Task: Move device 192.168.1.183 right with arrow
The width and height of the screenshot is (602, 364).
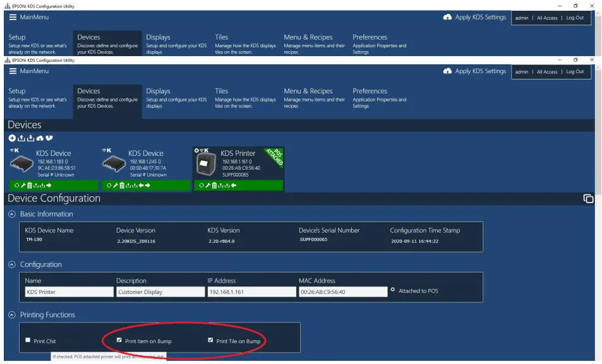Action: (x=49, y=185)
